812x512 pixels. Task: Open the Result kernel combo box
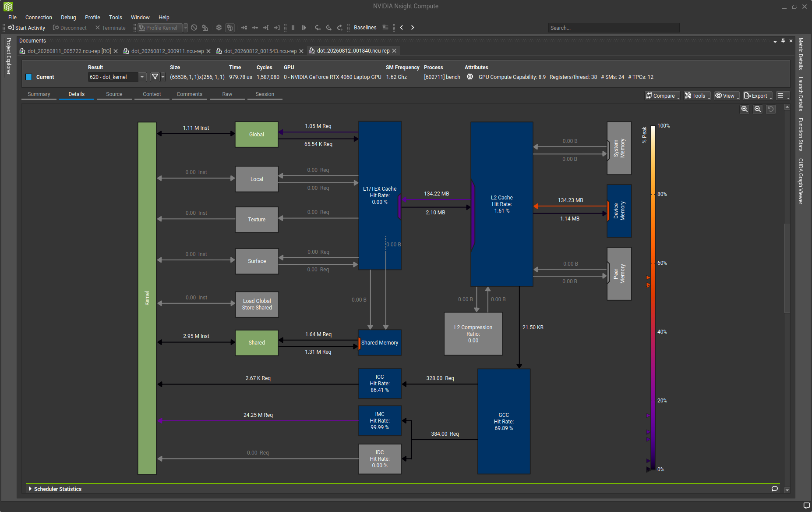click(117, 77)
